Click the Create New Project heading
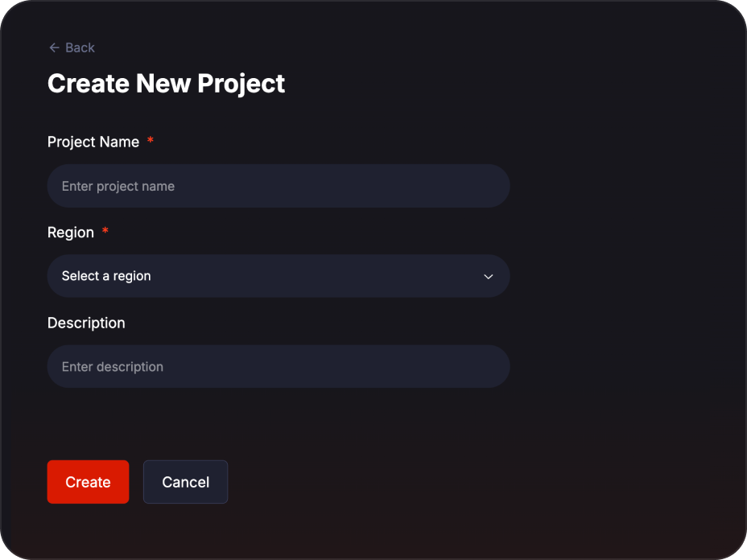 (166, 84)
